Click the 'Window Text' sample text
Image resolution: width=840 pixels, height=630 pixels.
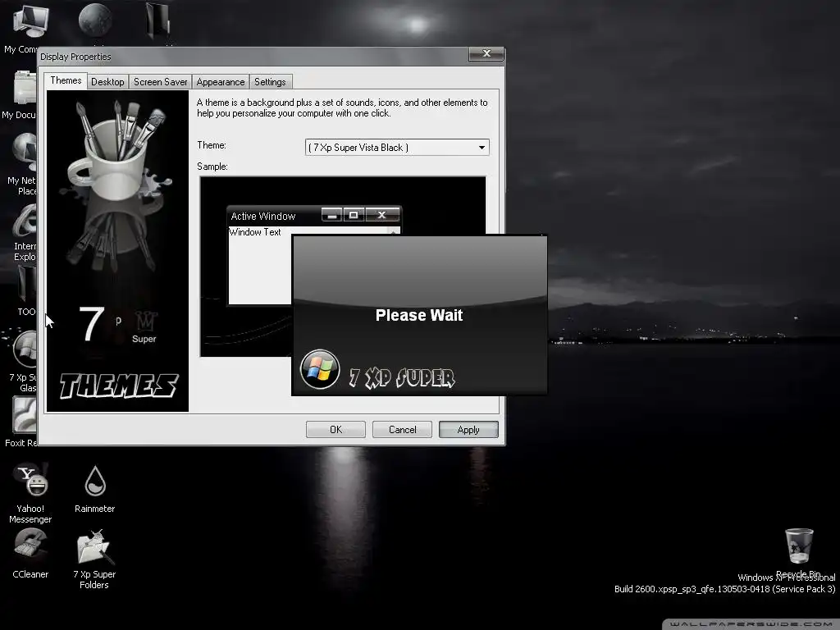coord(255,232)
